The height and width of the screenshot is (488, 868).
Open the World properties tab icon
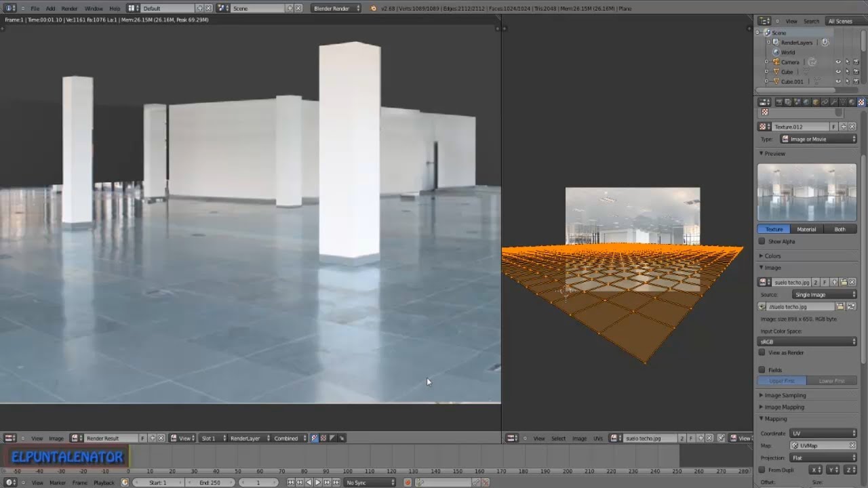coord(806,102)
